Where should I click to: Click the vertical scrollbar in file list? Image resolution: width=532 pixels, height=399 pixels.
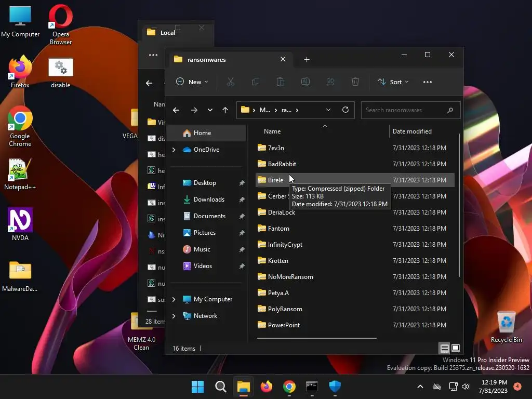pyautogui.click(x=459, y=205)
